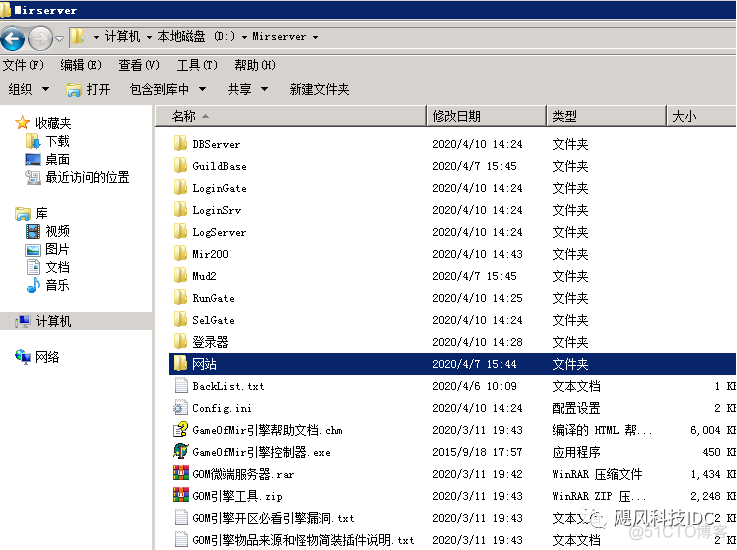The image size is (737, 550).
Task: Select the GOM引擎工具.zip archive icon
Action: click(x=181, y=495)
